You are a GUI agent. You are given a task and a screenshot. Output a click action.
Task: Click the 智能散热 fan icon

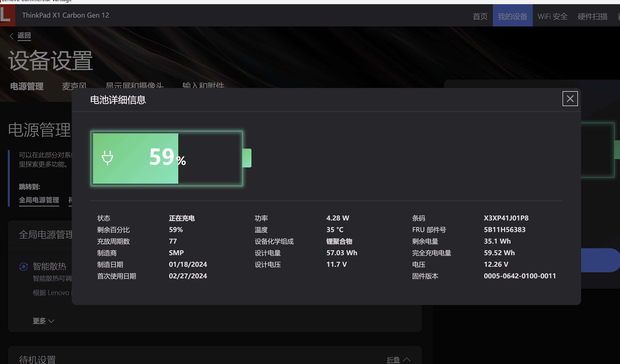24,266
